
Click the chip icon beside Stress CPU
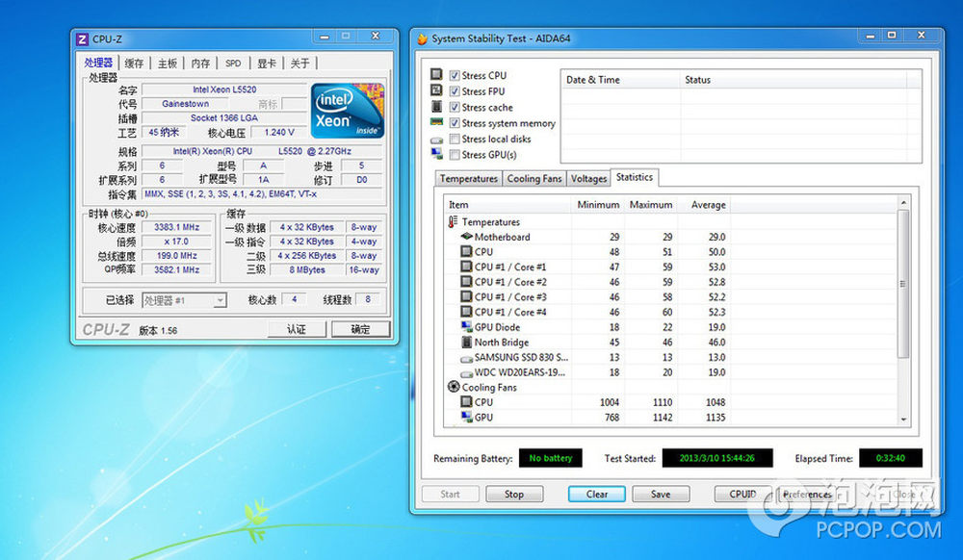pyautogui.click(x=436, y=74)
